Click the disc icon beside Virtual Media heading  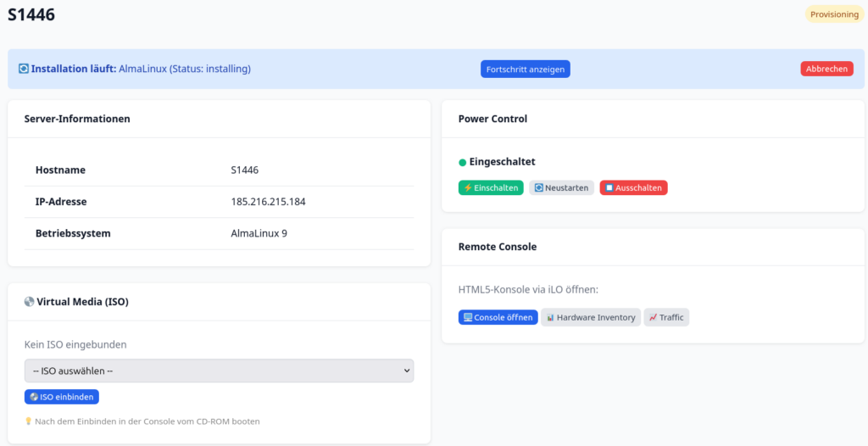30,302
